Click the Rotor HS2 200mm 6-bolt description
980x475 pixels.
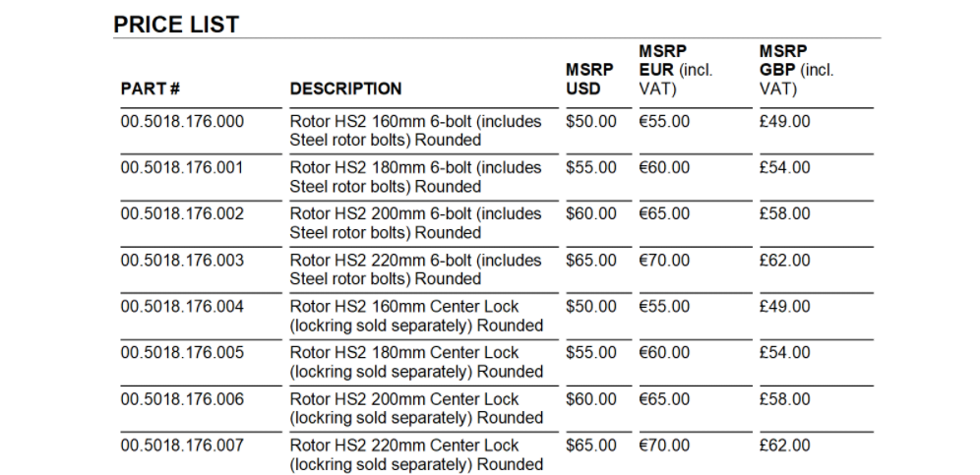click(415, 223)
